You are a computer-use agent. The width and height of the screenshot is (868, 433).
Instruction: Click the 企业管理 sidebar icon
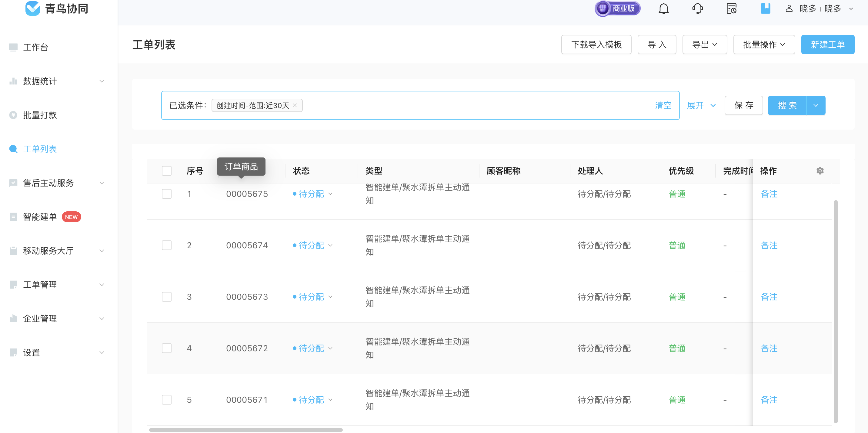pos(13,319)
